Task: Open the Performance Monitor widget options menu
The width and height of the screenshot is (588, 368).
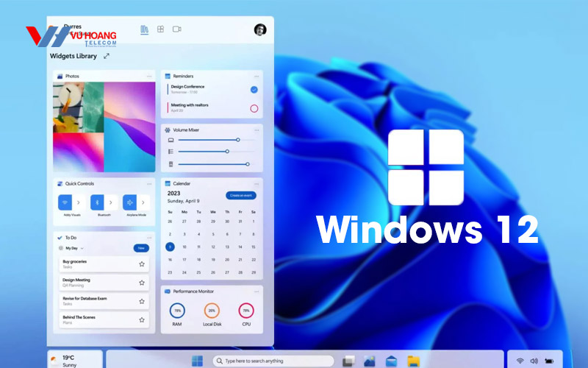Action: [257, 291]
